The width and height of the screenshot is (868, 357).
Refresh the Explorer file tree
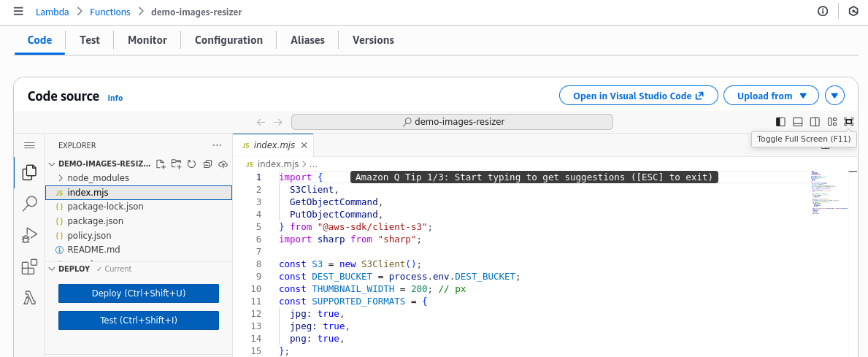pyautogui.click(x=191, y=164)
